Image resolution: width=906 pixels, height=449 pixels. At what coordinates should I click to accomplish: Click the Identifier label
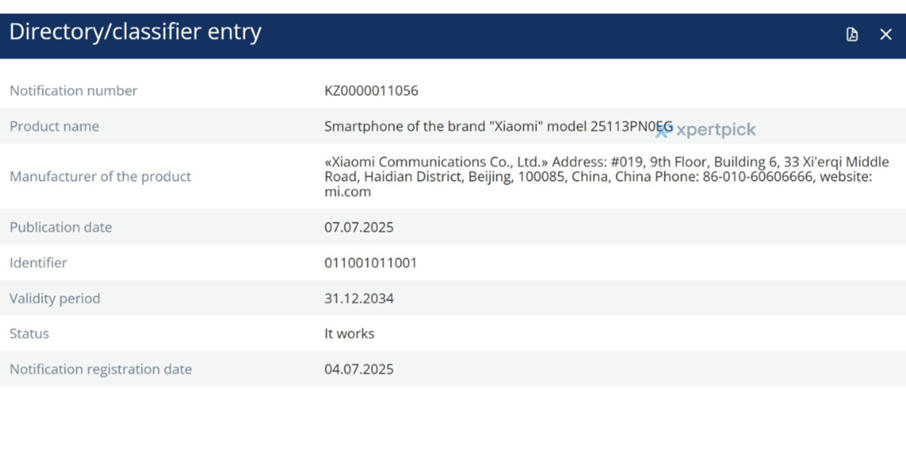point(38,263)
